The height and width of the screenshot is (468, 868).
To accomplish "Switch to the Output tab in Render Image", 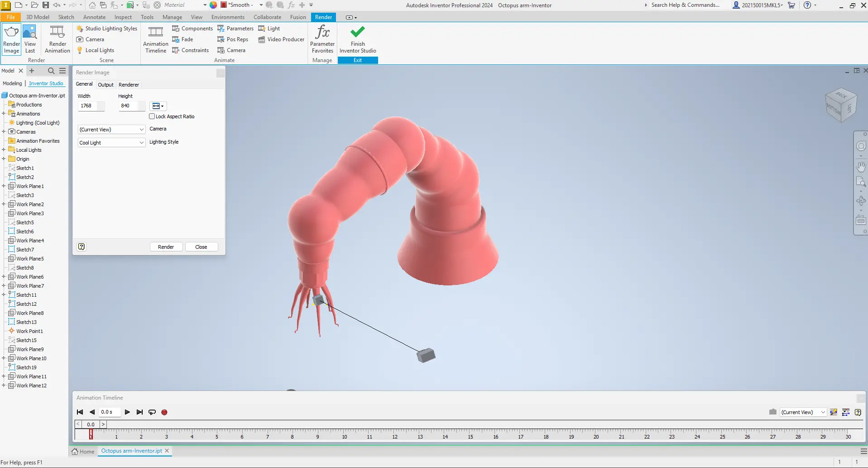I will click(x=106, y=84).
